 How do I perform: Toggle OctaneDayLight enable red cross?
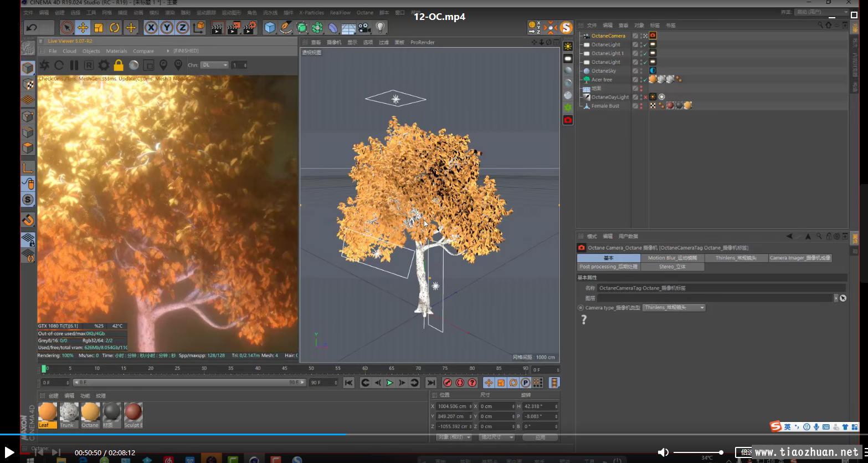click(645, 97)
